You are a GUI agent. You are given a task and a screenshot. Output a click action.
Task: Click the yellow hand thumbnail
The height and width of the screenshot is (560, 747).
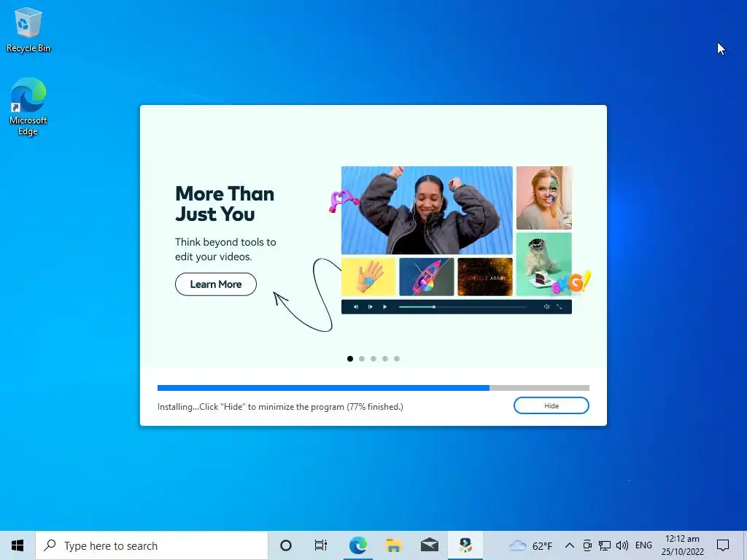pos(368,276)
